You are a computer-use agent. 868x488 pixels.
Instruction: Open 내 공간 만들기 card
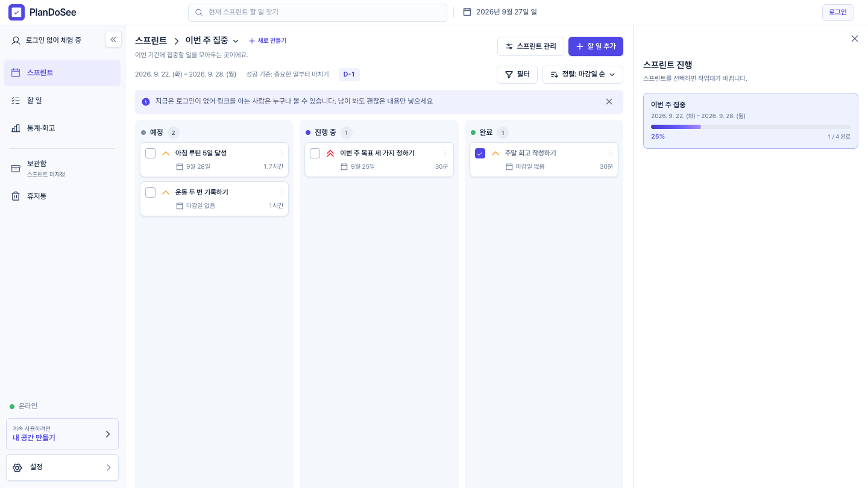click(62, 434)
